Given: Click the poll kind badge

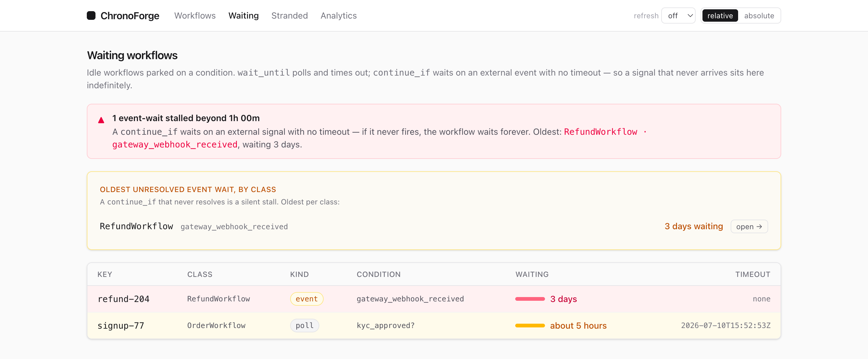Looking at the screenshot, I should [304, 325].
